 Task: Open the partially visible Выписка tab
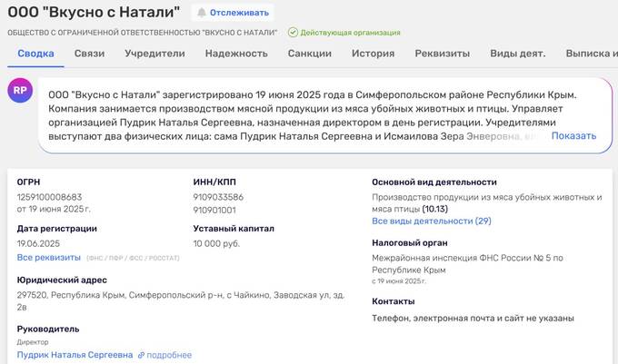point(591,54)
